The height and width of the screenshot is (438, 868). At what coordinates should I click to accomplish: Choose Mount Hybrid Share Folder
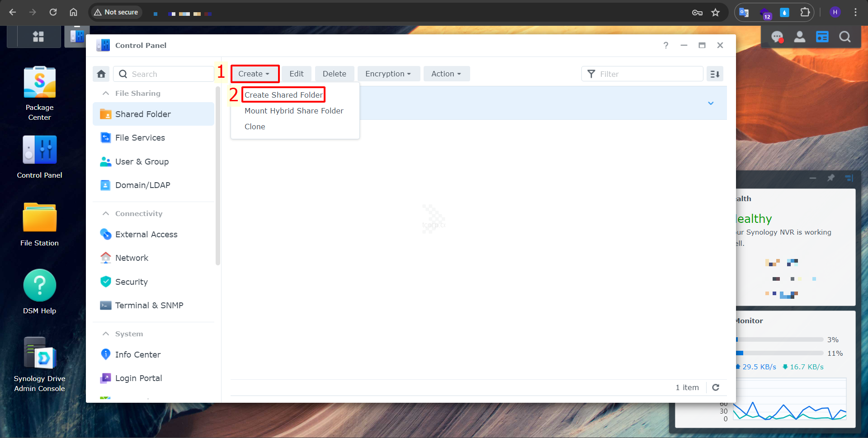294,111
